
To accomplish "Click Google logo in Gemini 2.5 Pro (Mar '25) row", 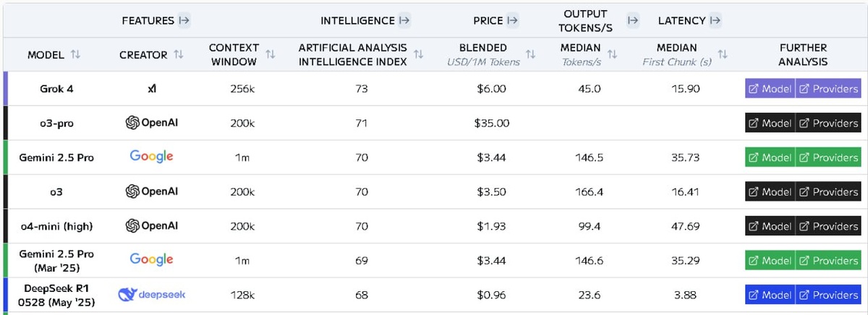I will (x=151, y=260).
